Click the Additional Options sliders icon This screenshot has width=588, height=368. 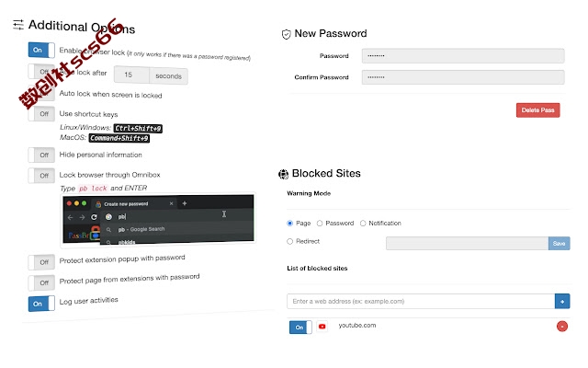(18, 25)
